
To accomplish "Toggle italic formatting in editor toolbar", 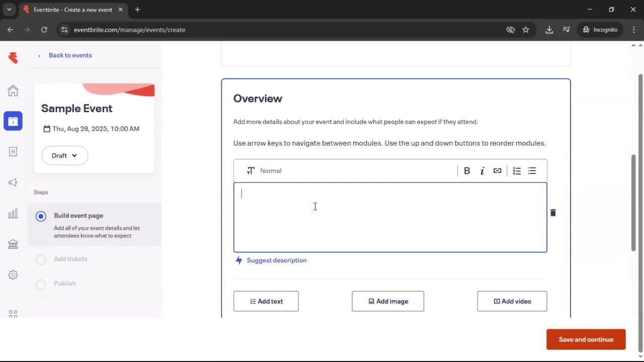I will (x=482, y=171).
